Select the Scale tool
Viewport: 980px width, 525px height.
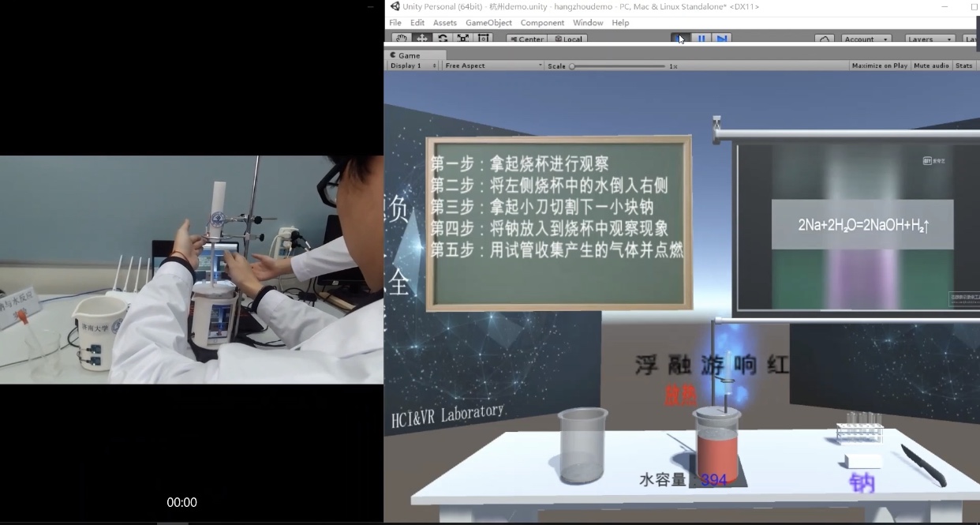[x=463, y=39]
